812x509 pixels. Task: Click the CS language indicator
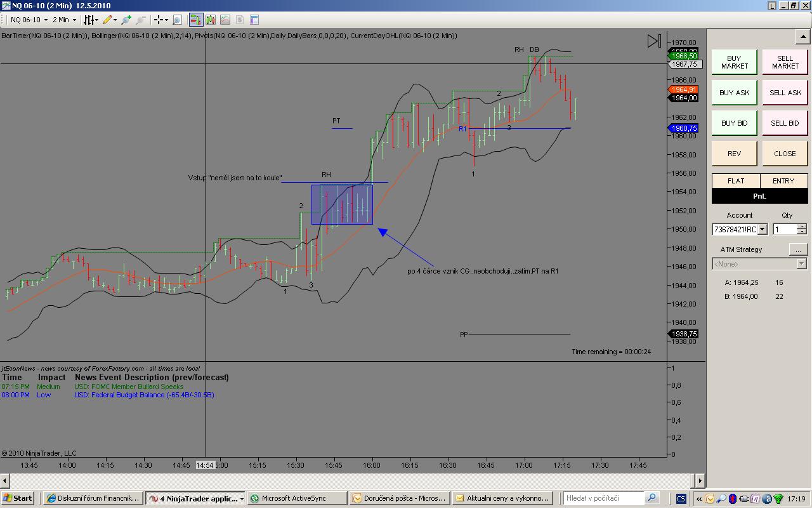(x=681, y=499)
